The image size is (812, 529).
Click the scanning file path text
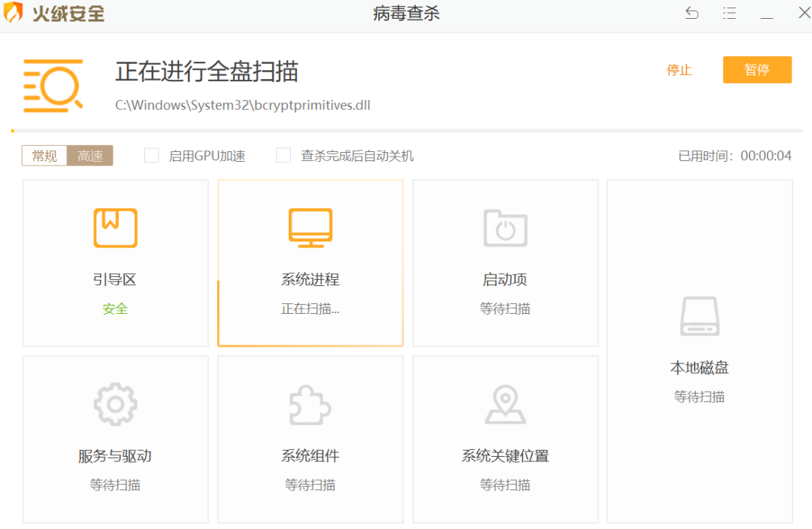pyautogui.click(x=242, y=105)
